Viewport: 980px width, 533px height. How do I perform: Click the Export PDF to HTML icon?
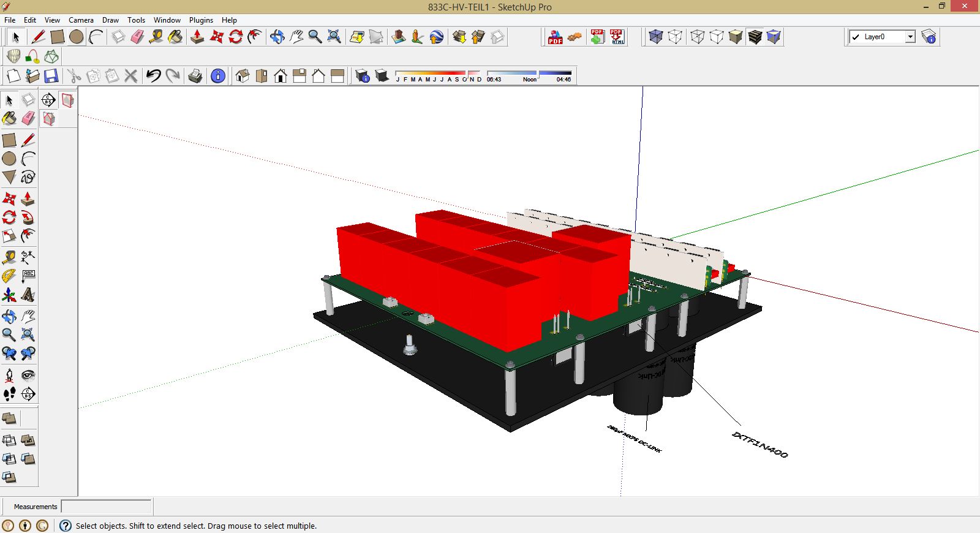point(617,37)
